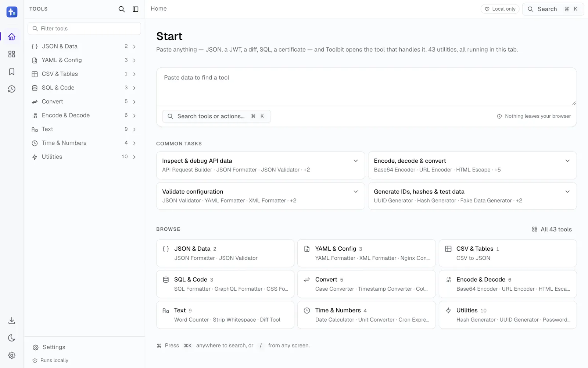Collapse the sidebar with the panel icon
Image resolution: width=588 pixels, height=368 pixels.
136,9
